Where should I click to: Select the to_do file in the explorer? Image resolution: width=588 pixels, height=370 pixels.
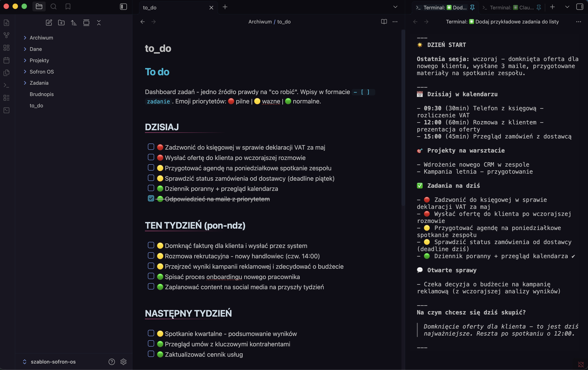coord(36,106)
